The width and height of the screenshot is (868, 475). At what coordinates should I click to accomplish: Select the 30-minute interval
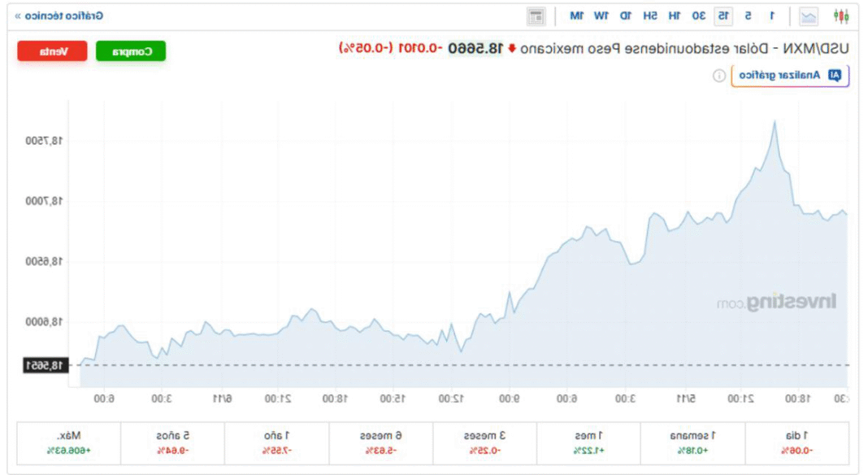pyautogui.click(x=698, y=16)
